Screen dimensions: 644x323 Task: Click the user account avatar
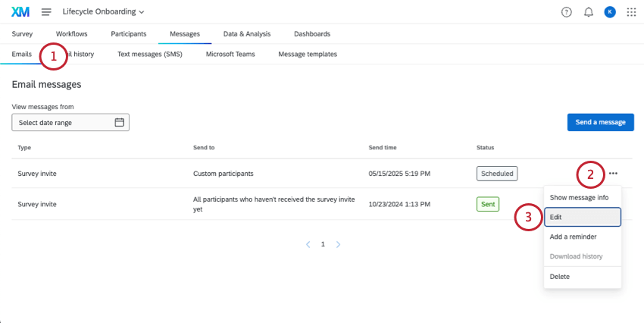pyautogui.click(x=610, y=12)
